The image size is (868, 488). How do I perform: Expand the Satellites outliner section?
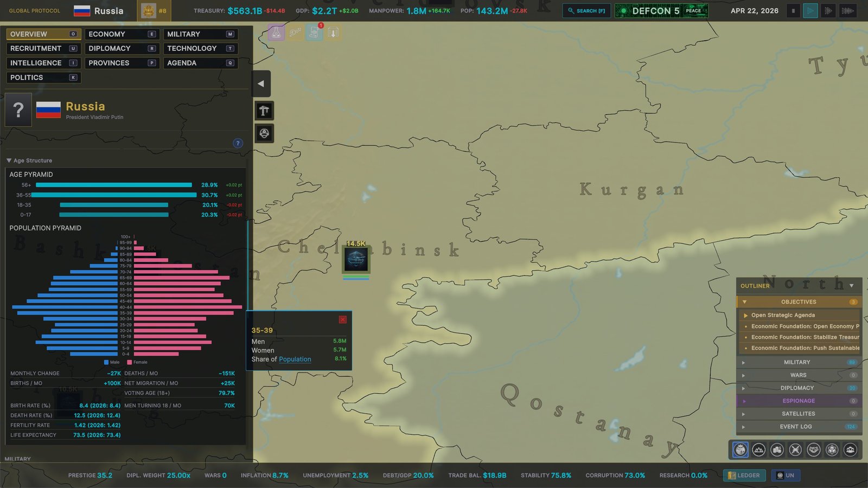click(x=799, y=414)
